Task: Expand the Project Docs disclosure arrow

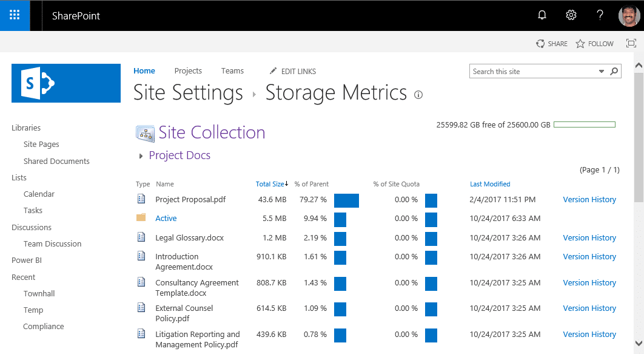Action: pyautogui.click(x=139, y=155)
